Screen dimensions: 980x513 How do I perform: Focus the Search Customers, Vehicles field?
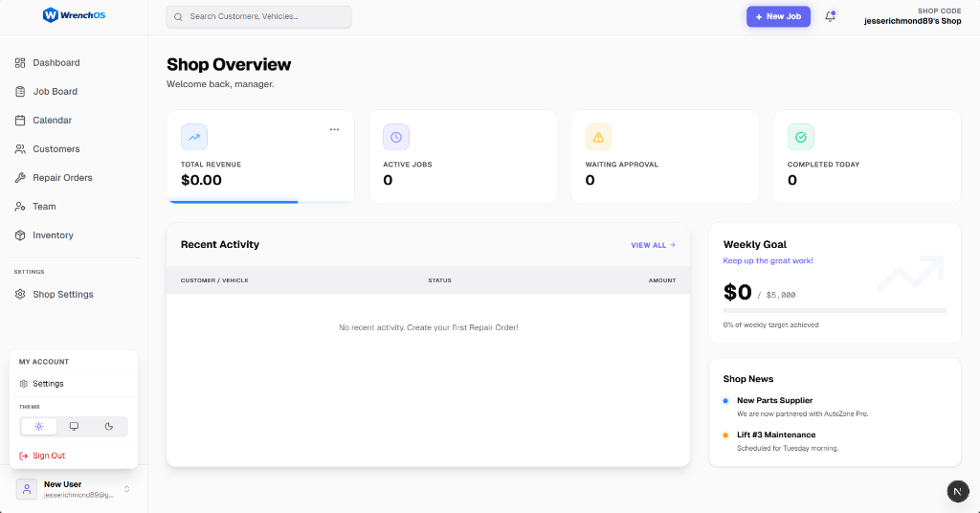click(x=258, y=16)
